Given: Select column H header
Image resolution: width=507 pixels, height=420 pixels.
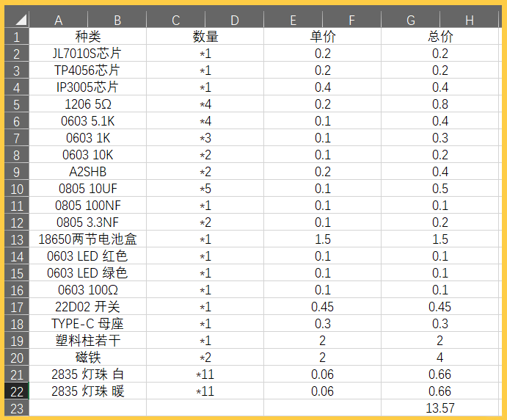Looking at the screenshot, I should (469, 20).
